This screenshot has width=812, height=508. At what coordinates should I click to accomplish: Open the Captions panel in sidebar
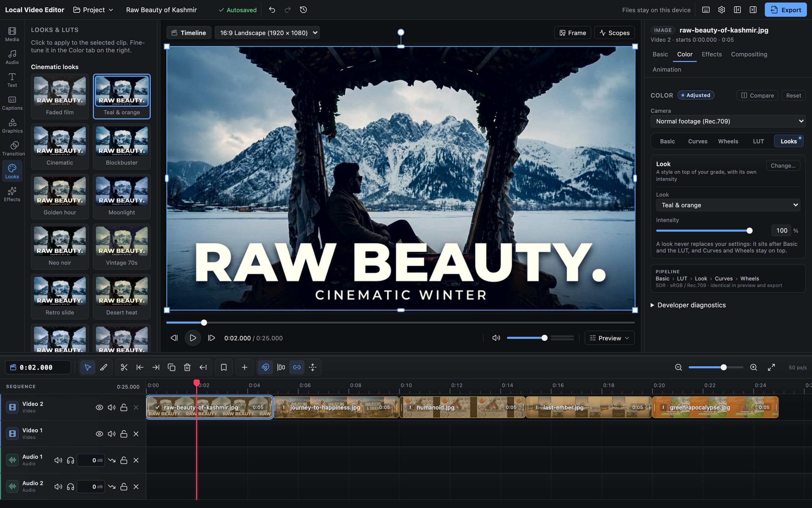12,103
